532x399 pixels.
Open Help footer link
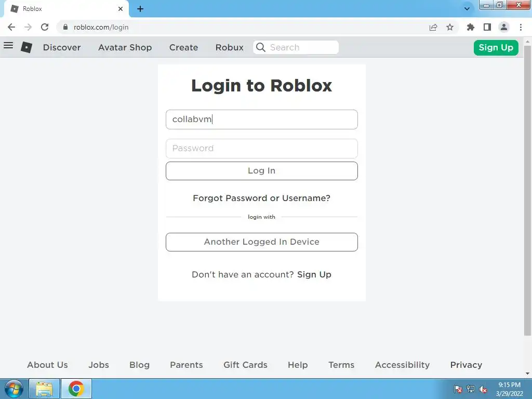click(x=298, y=365)
